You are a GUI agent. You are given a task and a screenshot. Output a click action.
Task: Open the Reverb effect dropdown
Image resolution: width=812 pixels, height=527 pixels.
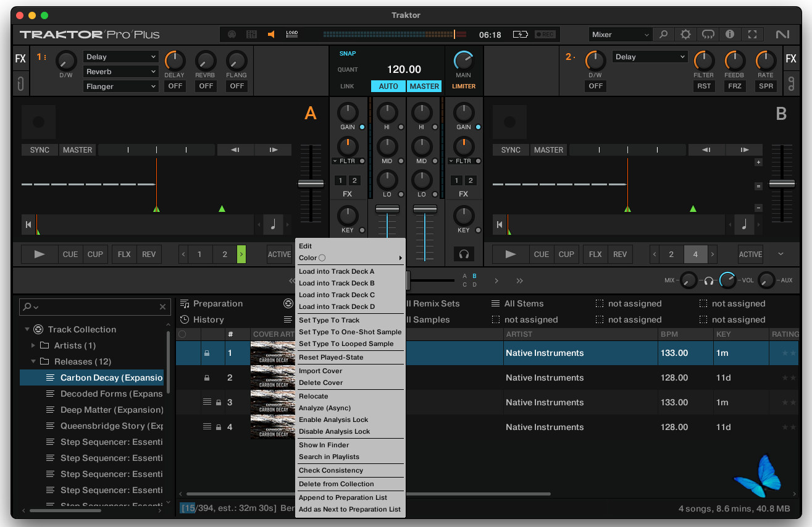click(121, 72)
